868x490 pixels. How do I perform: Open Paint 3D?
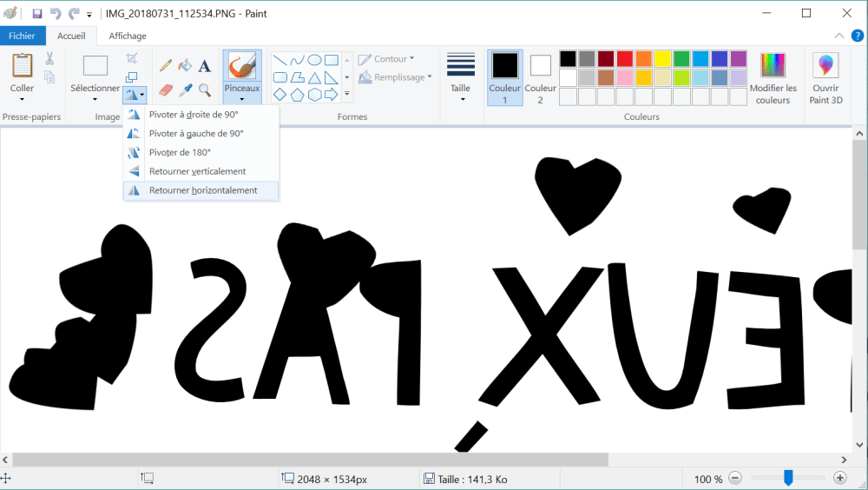[x=825, y=78]
